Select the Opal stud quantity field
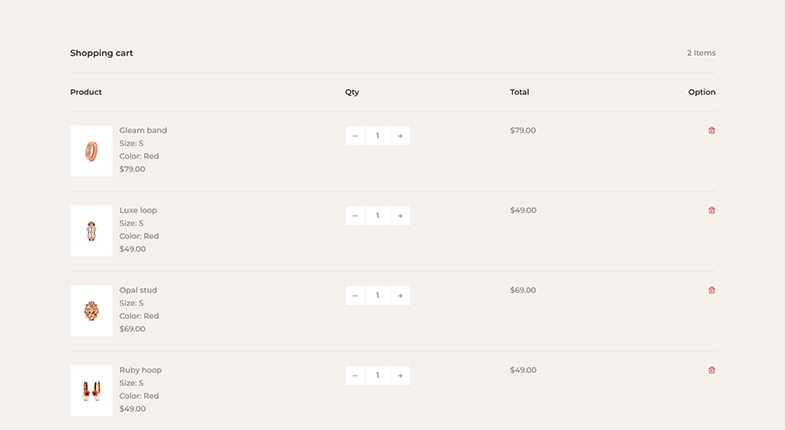 pyautogui.click(x=377, y=296)
